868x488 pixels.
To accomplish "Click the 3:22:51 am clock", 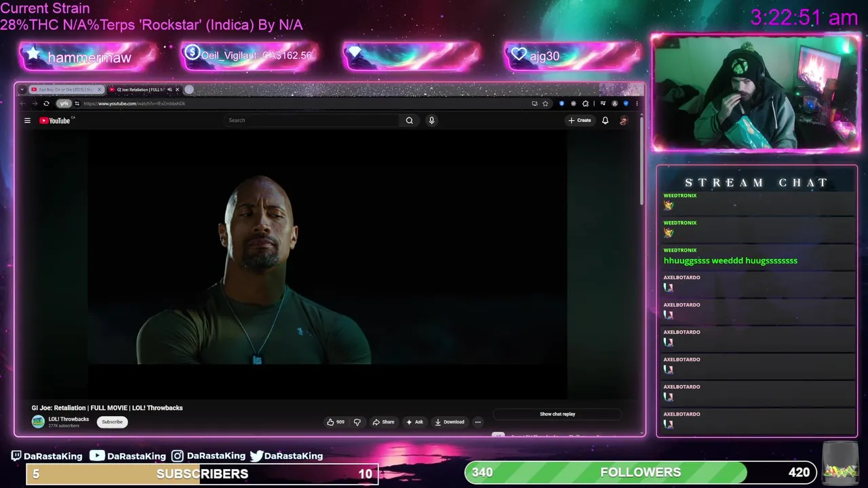I will tap(804, 18).
